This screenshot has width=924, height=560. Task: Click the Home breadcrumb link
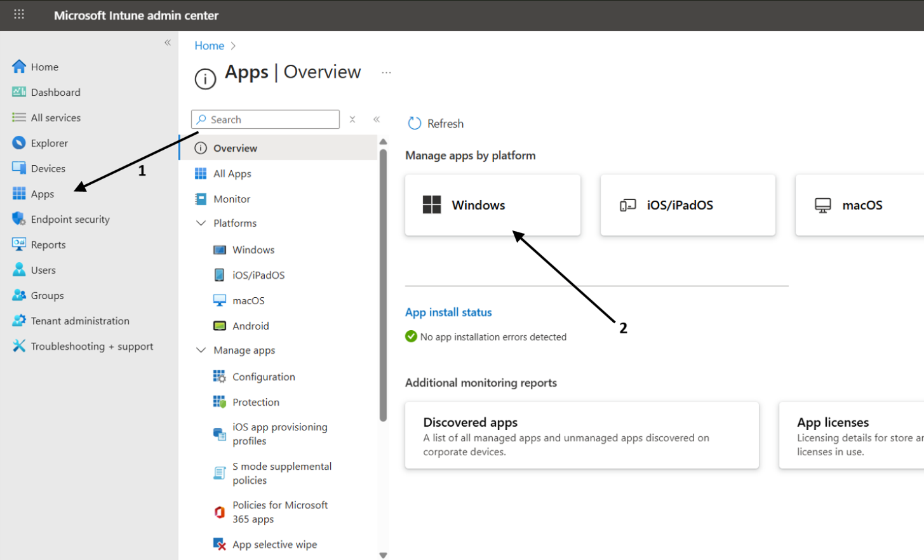(209, 46)
